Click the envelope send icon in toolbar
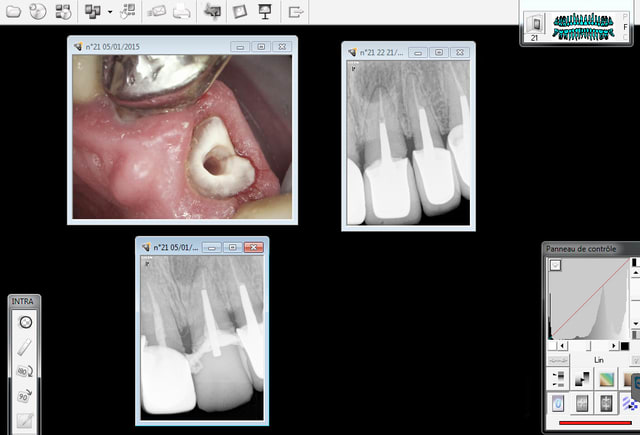Image resolution: width=640 pixels, height=435 pixels. (x=155, y=12)
